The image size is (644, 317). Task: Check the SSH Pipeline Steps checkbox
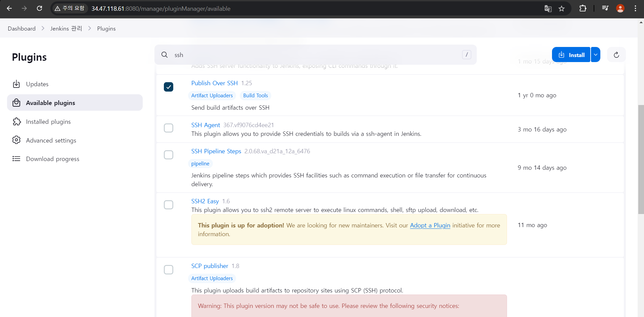coord(169,155)
